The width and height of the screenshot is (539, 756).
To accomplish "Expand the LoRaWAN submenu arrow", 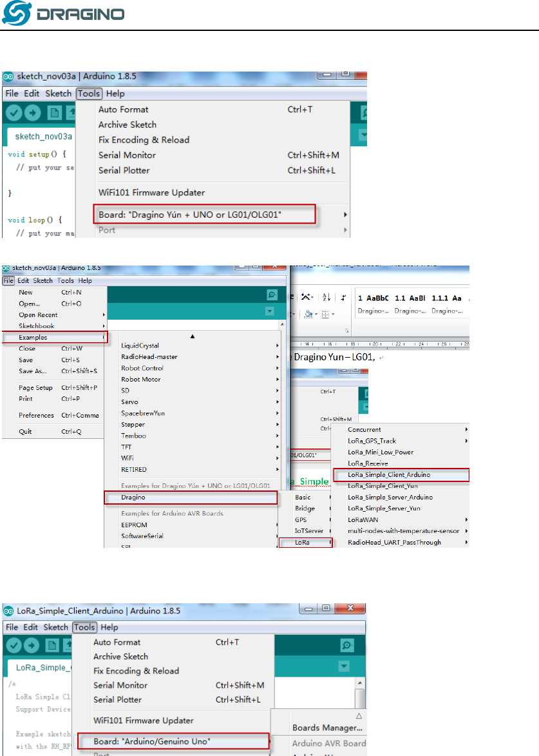I will pos(466,519).
